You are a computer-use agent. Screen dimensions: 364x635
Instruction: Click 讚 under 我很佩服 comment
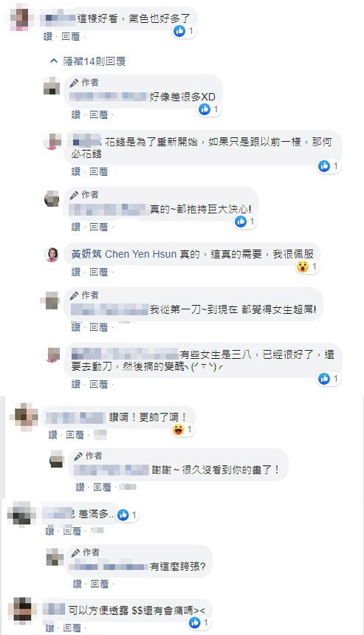(x=76, y=272)
